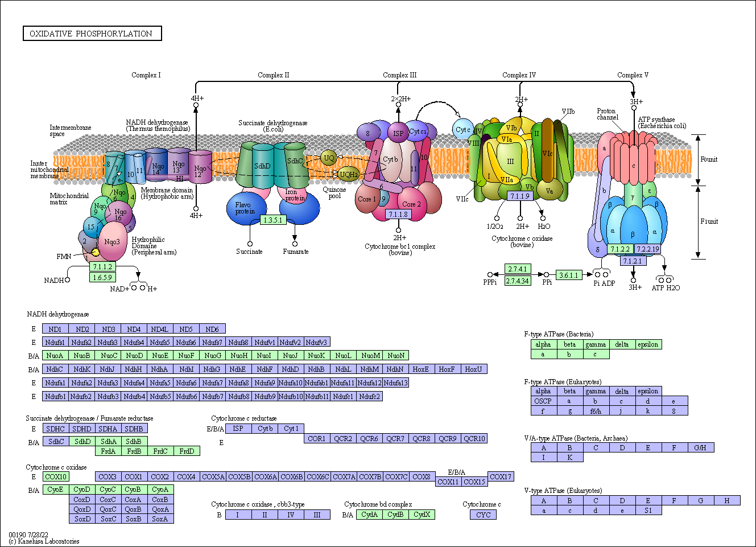The image size is (756, 547).
Task: Click the ND6 gene box
Action: (212, 329)
